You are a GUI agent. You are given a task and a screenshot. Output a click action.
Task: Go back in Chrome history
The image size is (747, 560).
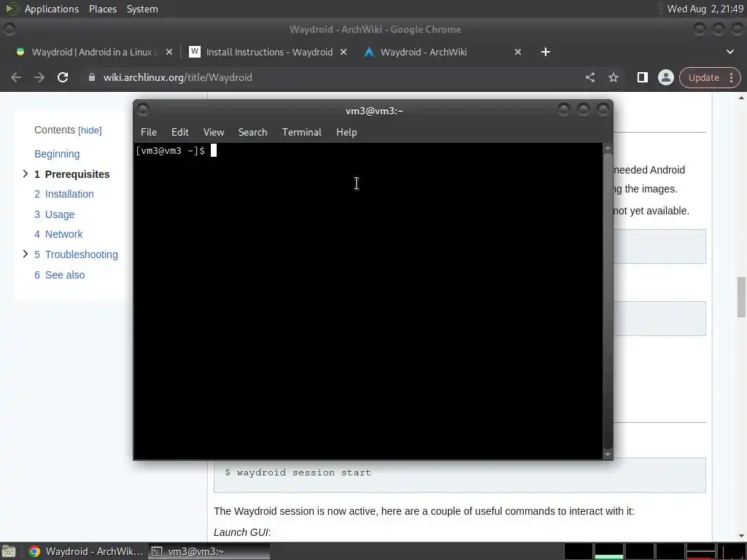16,77
